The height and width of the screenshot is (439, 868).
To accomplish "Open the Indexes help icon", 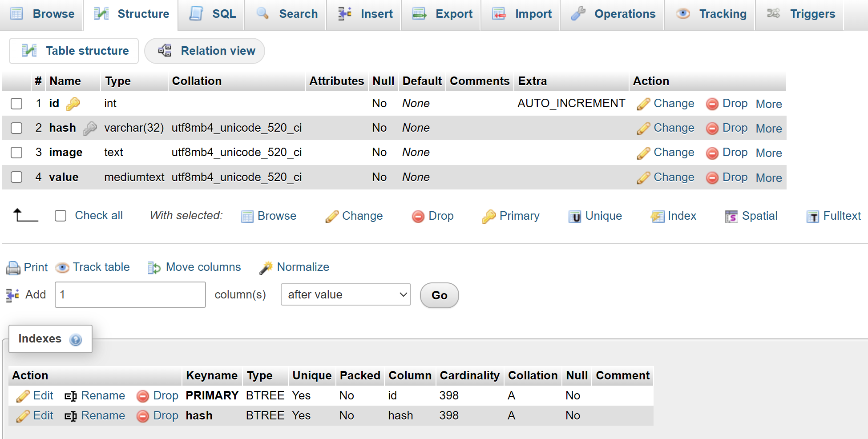I will (76, 340).
